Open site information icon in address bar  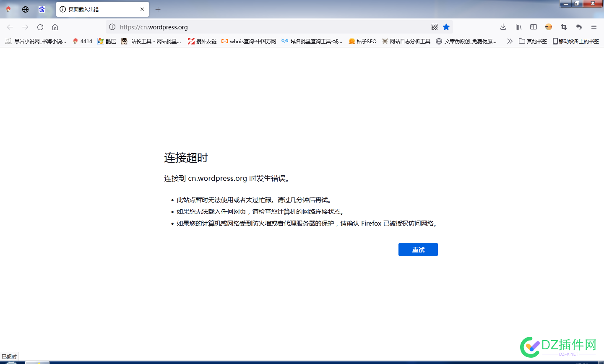pyautogui.click(x=112, y=27)
